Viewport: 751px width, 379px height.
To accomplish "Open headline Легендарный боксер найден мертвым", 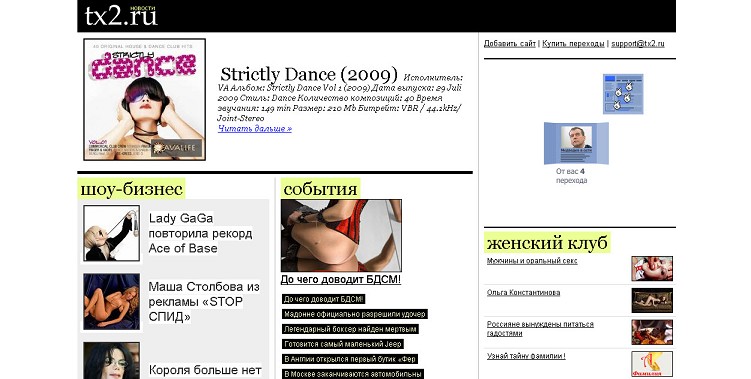I will pyautogui.click(x=350, y=329).
